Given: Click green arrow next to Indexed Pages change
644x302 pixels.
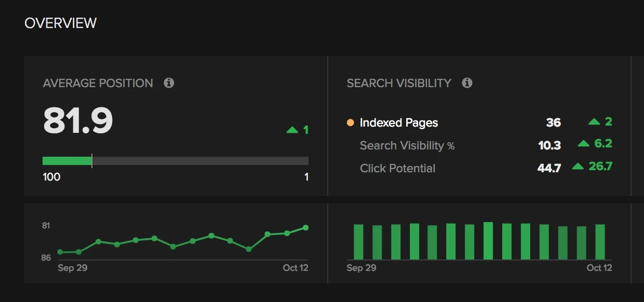Looking at the screenshot, I should click(594, 122).
